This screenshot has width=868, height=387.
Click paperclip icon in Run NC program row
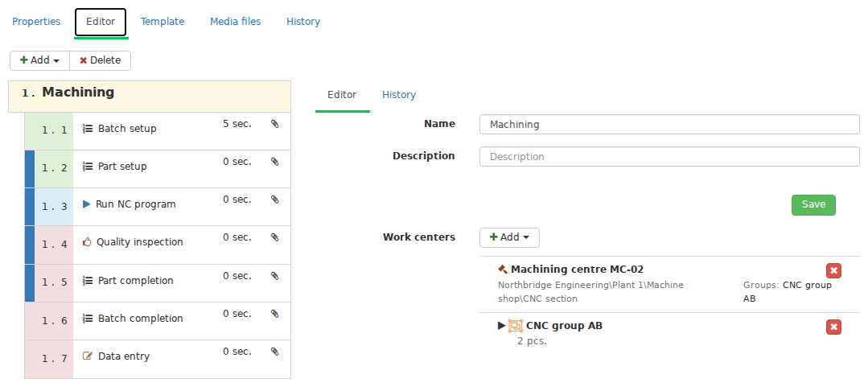point(274,200)
